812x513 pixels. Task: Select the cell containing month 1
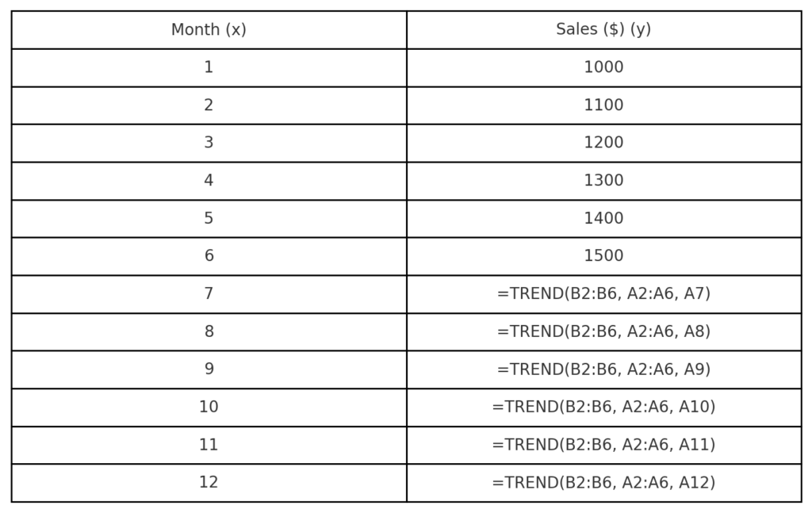[209, 67]
